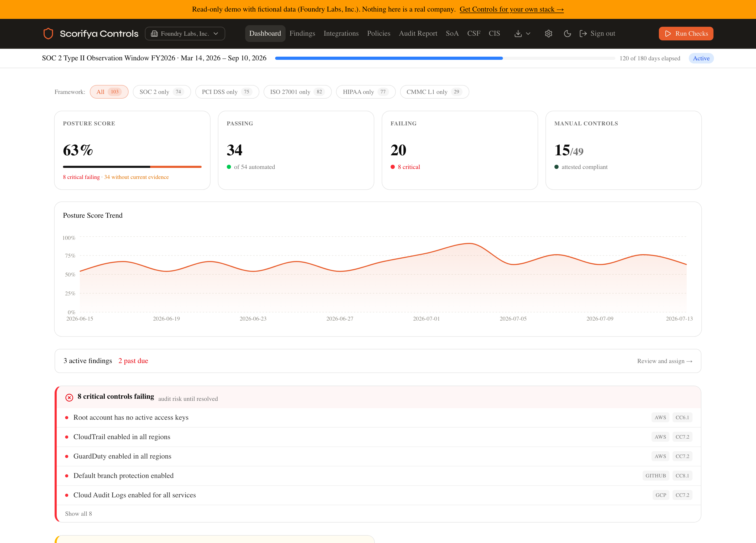Expand the list with Show all 8
The width and height of the screenshot is (756, 543).
(x=78, y=514)
